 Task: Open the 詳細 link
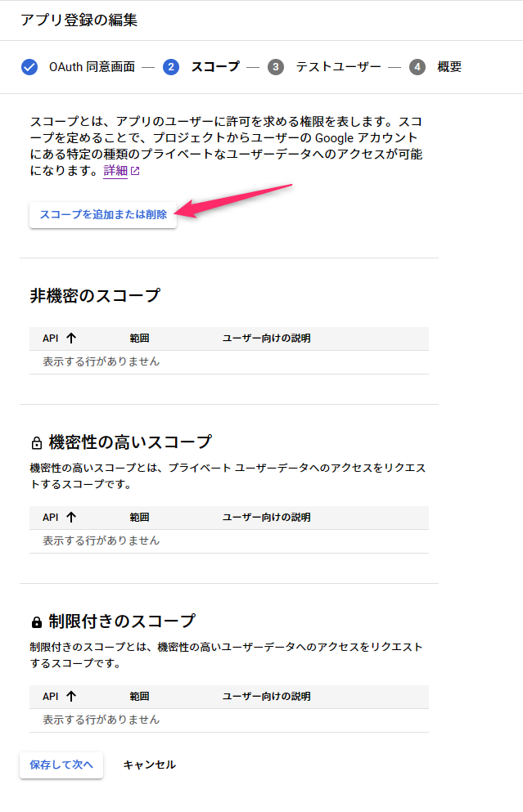(115, 171)
